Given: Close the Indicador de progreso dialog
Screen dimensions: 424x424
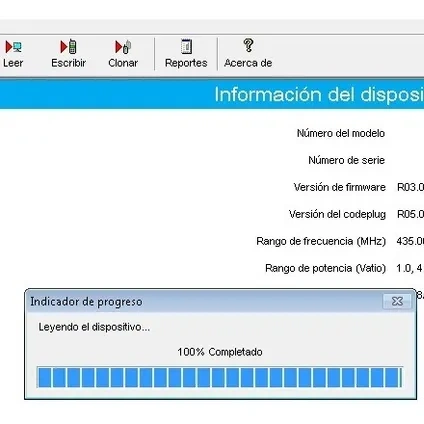Looking at the screenshot, I should 397,301.
